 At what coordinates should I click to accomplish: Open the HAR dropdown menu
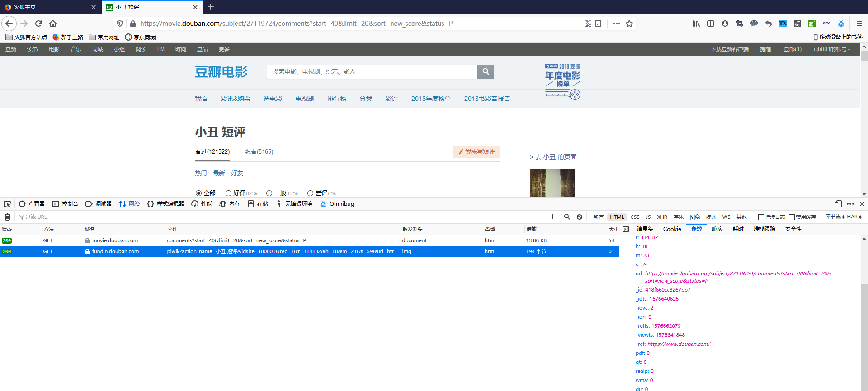(854, 217)
